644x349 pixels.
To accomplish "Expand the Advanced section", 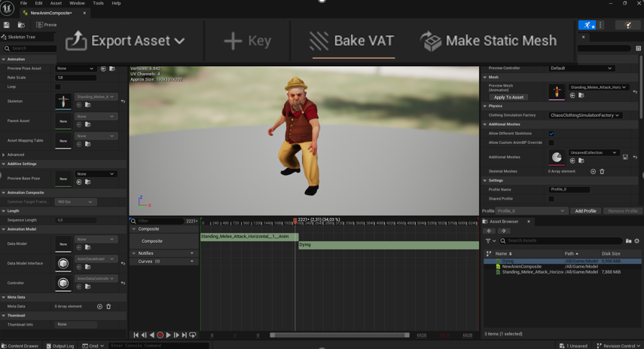I will [x=4, y=155].
